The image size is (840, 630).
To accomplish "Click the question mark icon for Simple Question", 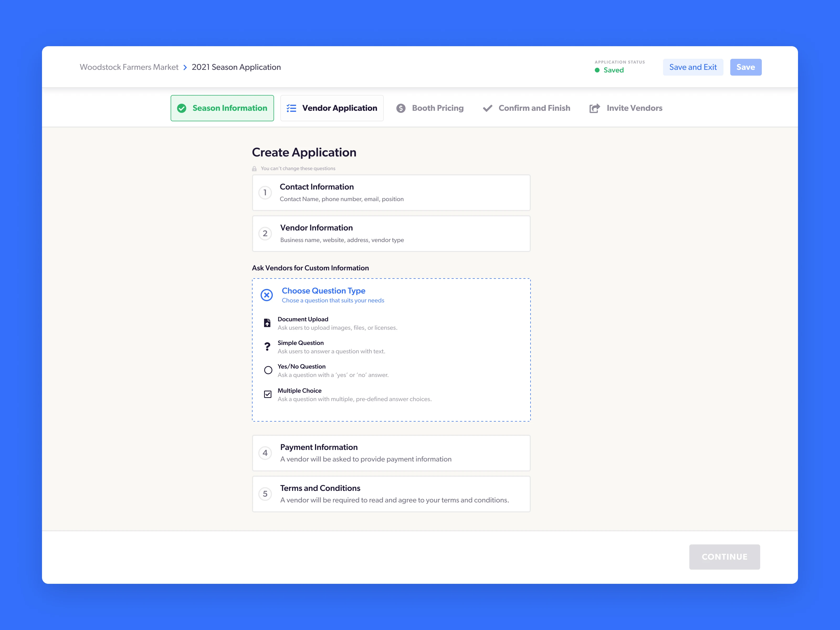I will 268,347.
